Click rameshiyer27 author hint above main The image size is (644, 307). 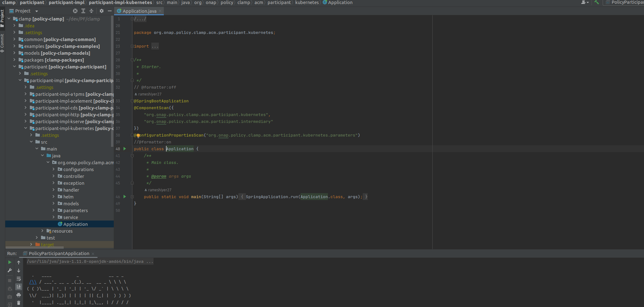[x=158, y=190]
